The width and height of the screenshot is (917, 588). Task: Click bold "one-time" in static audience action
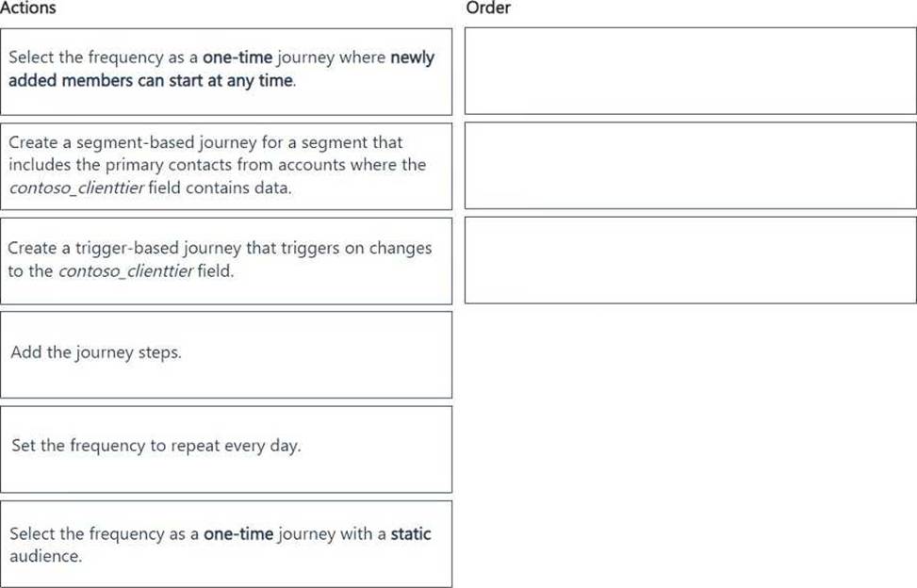[x=238, y=533]
